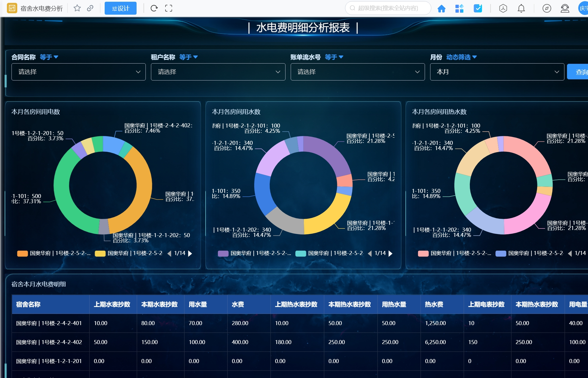This screenshot has height=378, width=588.
Task: Open the compass navigation icon
Action: [x=547, y=9]
